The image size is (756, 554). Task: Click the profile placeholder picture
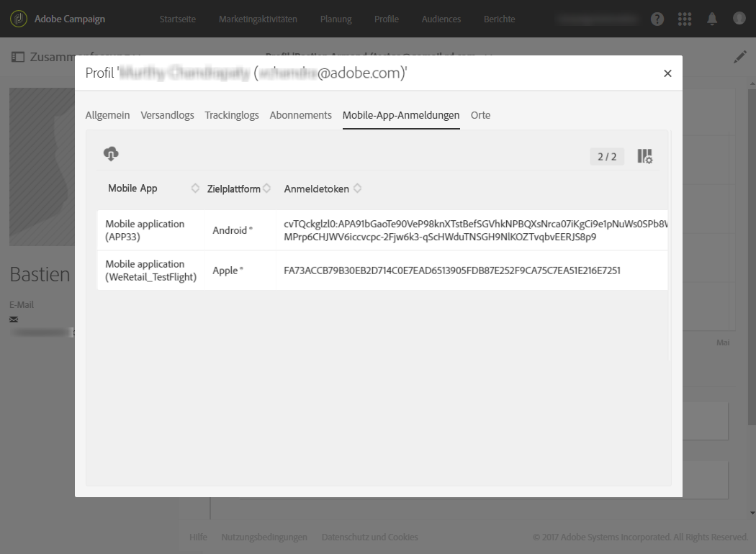point(42,167)
